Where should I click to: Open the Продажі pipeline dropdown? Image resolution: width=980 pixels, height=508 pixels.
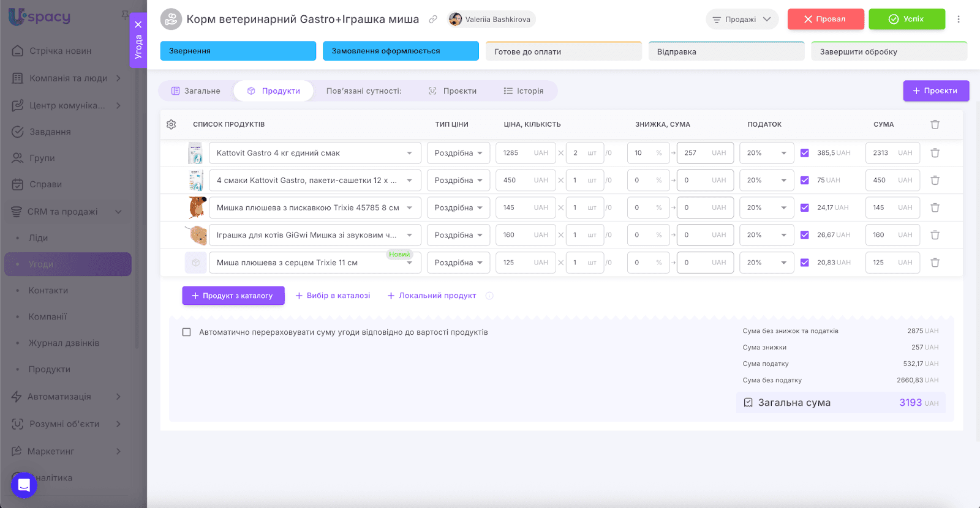pyautogui.click(x=742, y=20)
